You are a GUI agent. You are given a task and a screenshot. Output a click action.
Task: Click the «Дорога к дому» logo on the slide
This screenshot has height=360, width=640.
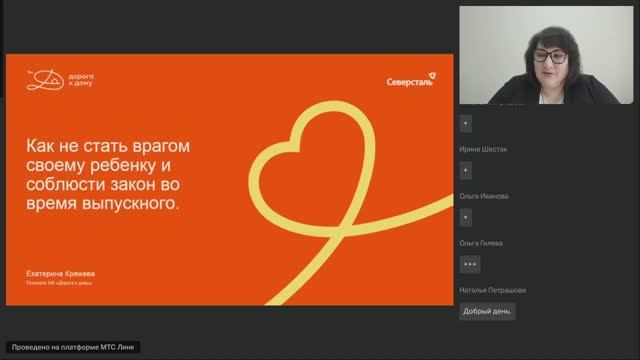coord(60,80)
